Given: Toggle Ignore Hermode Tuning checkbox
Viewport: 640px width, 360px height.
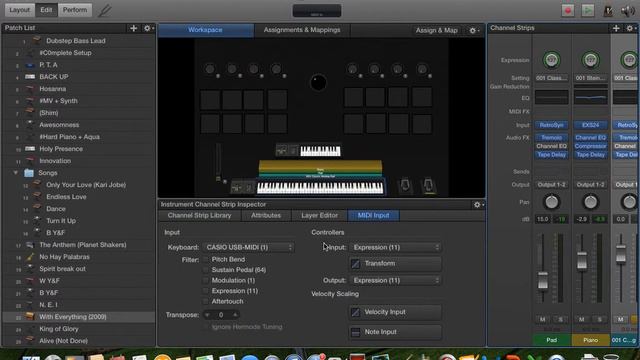Looking at the screenshot, I should click(205, 327).
